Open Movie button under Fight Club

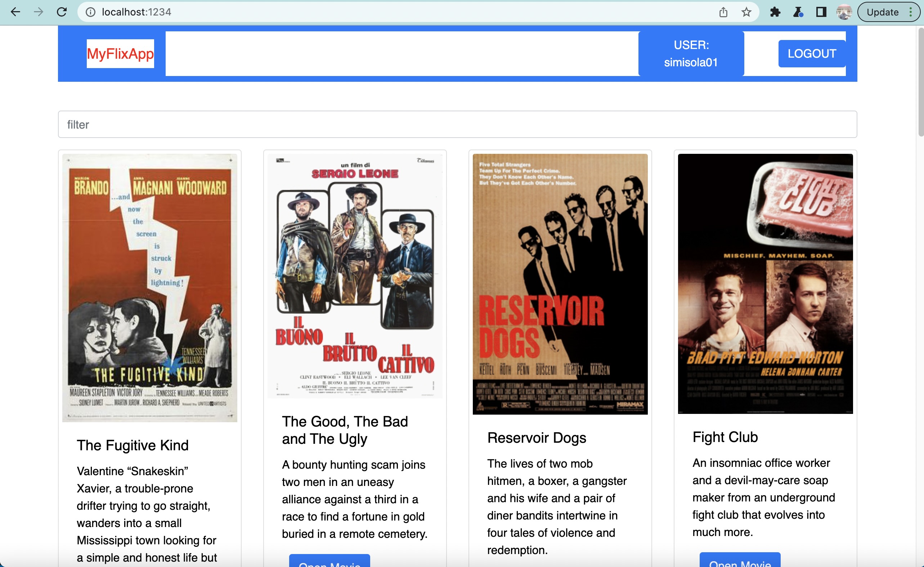(740, 560)
